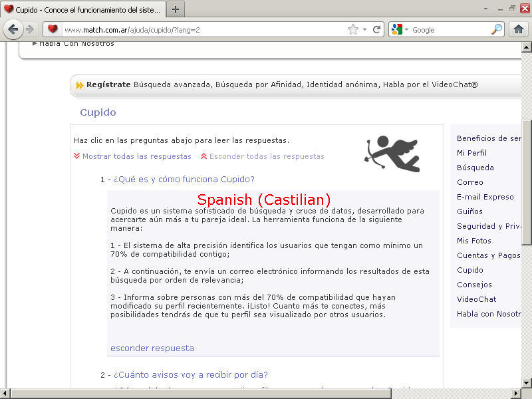Select the Cupido browser tab
532x399 pixels.
(84, 9)
